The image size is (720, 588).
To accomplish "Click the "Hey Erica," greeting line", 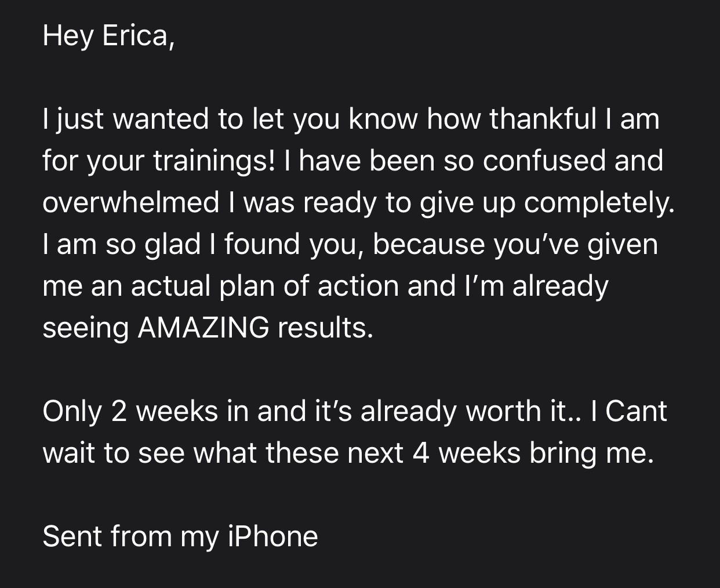I will (108, 36).
